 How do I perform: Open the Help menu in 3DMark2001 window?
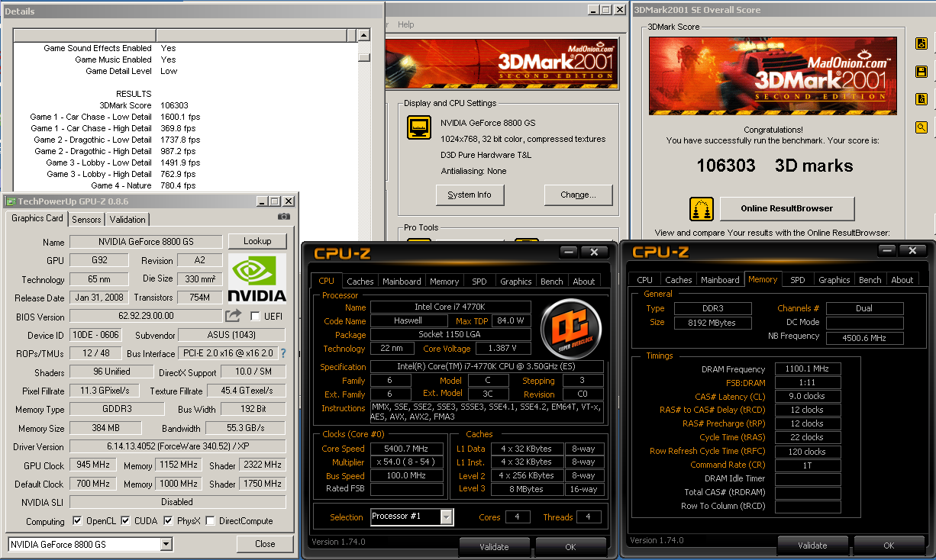[x=406, y=24]
